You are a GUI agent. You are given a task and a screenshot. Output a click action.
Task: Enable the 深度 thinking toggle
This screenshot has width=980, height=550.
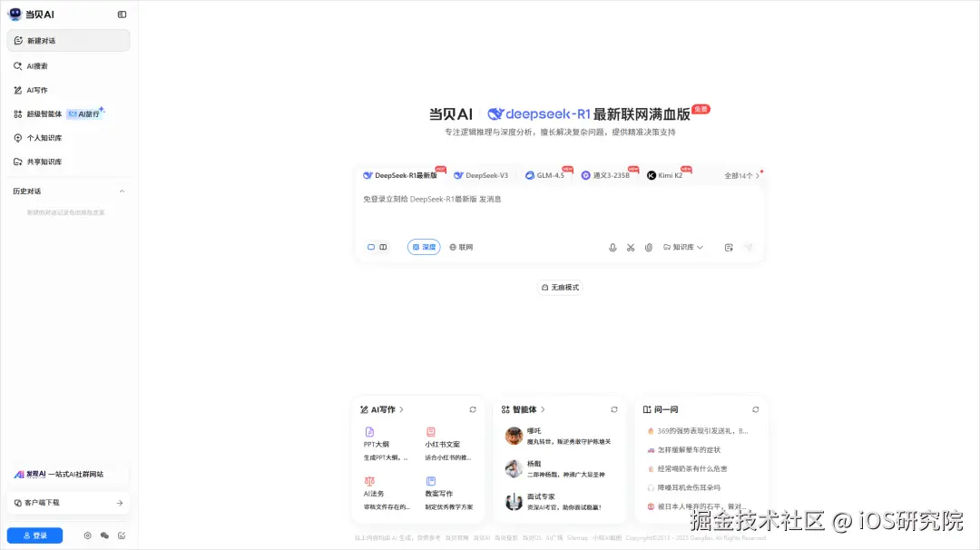tap(423, 246)
